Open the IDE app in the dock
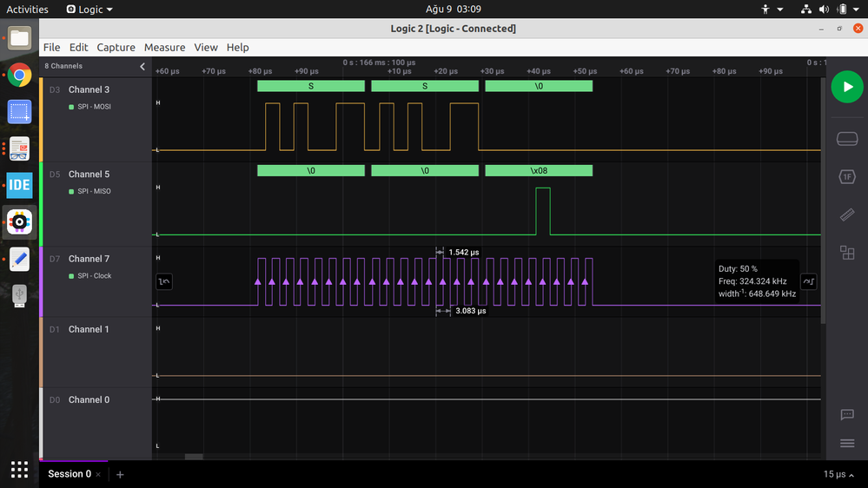Screen dimensions: 868x488 [x=19, y=185]
